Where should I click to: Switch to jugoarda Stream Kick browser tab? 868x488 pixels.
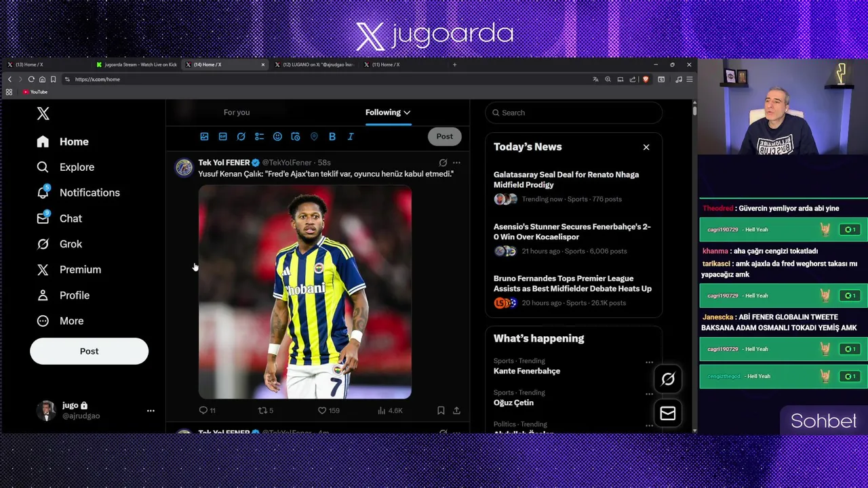[136, 64]
